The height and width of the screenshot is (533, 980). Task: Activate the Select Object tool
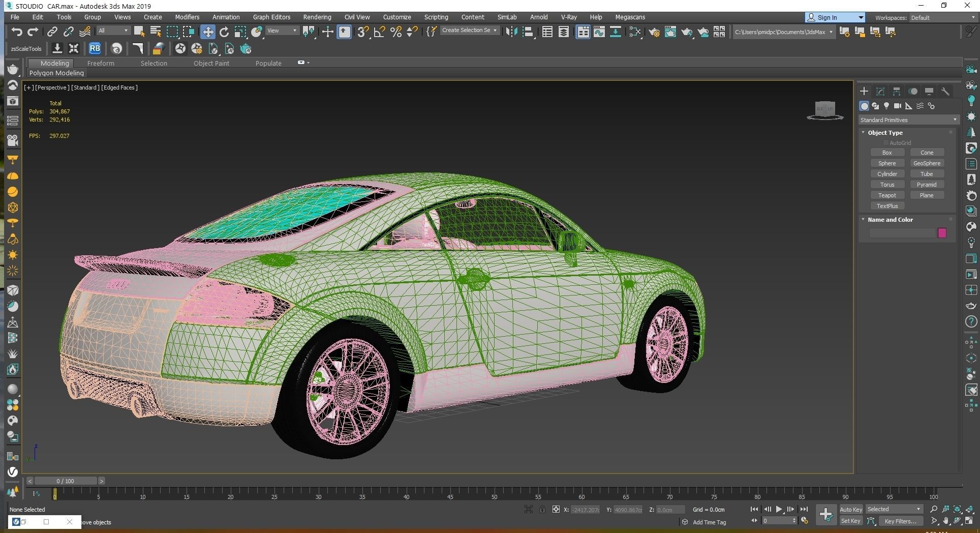(x=139, y=32)
